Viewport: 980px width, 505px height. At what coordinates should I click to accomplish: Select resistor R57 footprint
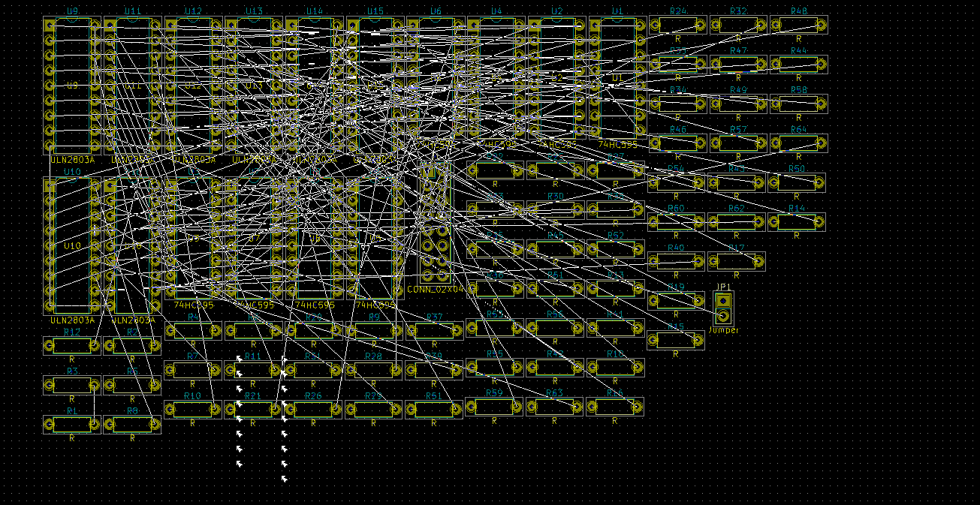tap(738, 143)
